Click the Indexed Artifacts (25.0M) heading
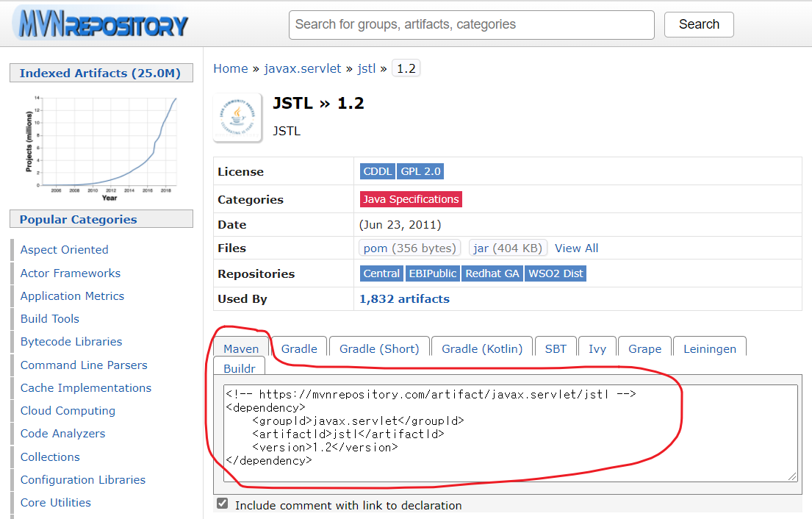Screen dimensions: 812x519 click(x=101, y=73)
